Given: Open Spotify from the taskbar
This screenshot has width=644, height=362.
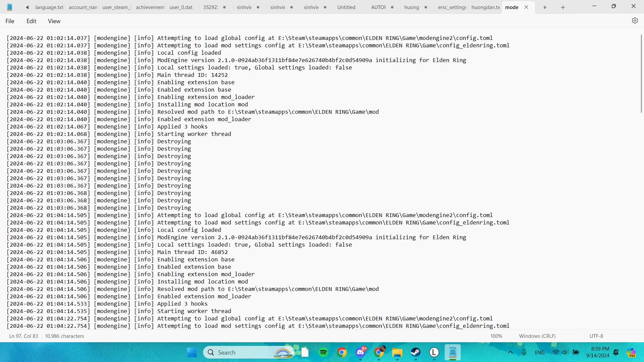Looking at the screenshot, I should point(323,352).
